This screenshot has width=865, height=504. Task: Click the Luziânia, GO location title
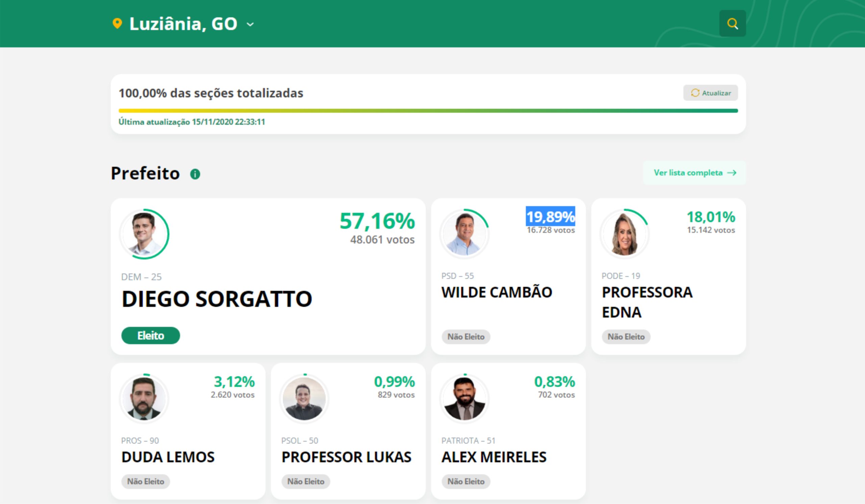pyautogui.click(x=183, y=24)
